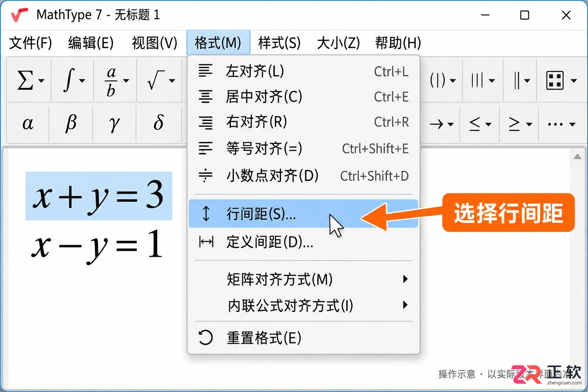Open the 编辑(E) menu
Screen dimensions: 588x392
(91, 43)
